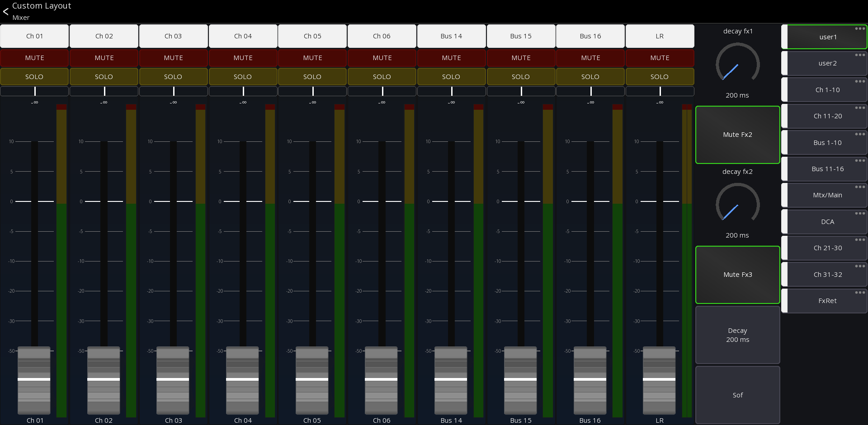Image resolution: width=868 pixels, height=425 pixels.
Task: Open options dots on user2 layer
Action: pyautogui.click(x=859, y=55)
